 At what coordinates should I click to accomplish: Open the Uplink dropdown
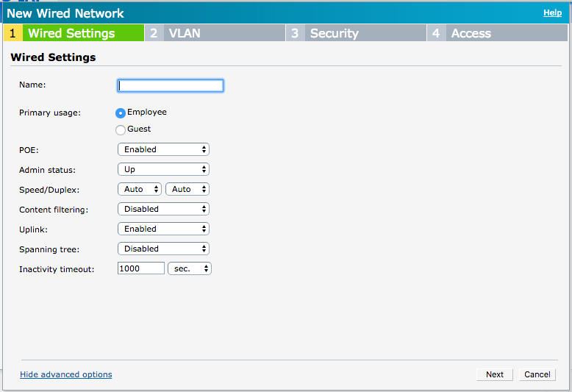(x=163, y=229)
